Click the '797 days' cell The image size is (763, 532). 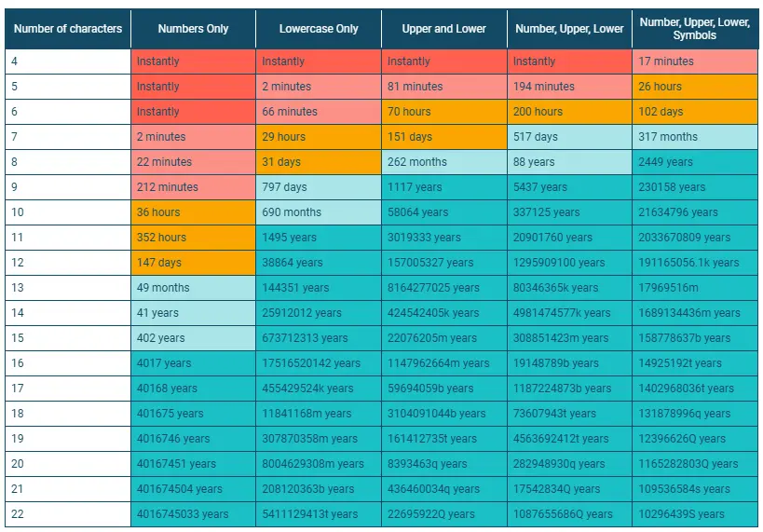tap(319, 187)
